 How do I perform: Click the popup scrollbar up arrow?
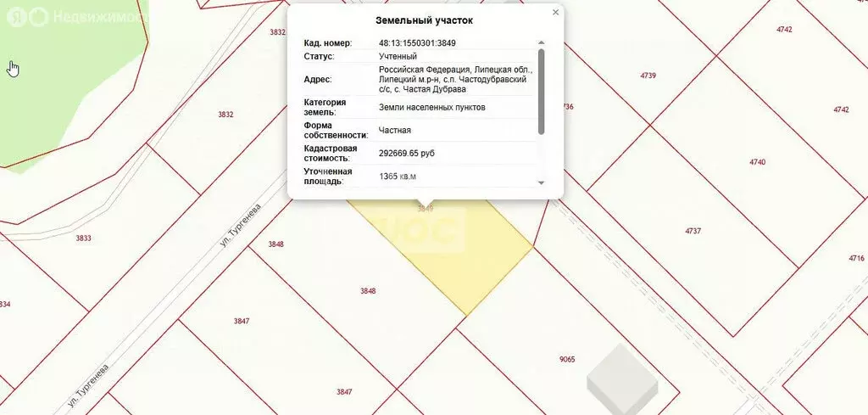coord(542,42)
